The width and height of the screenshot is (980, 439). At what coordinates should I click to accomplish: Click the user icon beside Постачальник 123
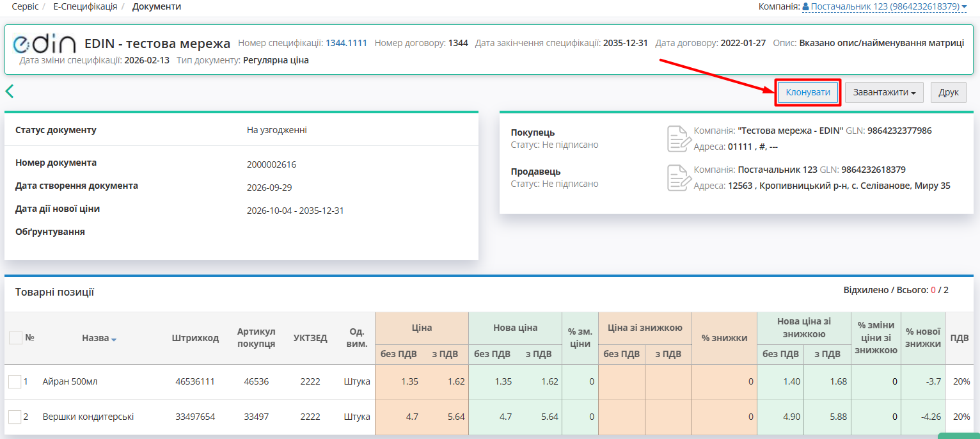pos(806,6)
